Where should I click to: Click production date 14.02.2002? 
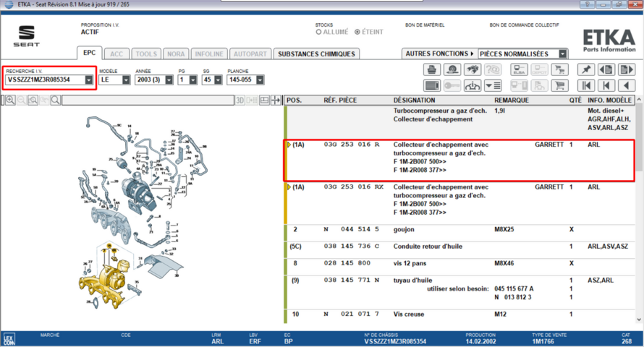point(480,341)
